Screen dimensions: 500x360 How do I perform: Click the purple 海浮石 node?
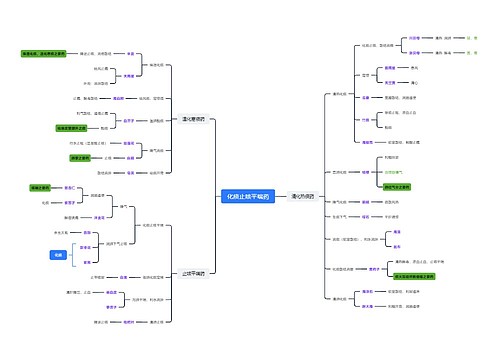pos(367,291)
